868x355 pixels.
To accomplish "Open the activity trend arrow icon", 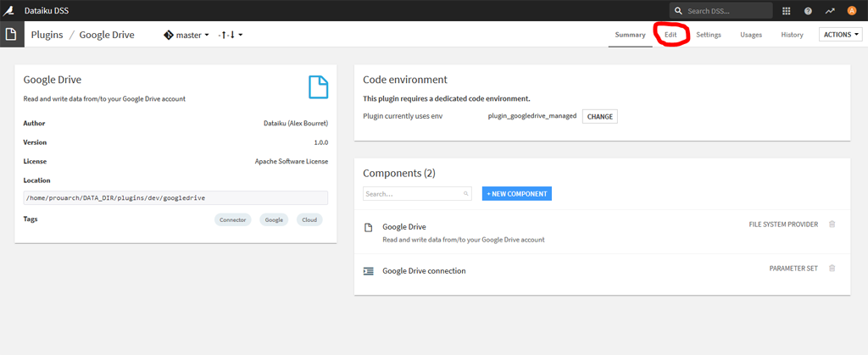I will coord(830,10).
